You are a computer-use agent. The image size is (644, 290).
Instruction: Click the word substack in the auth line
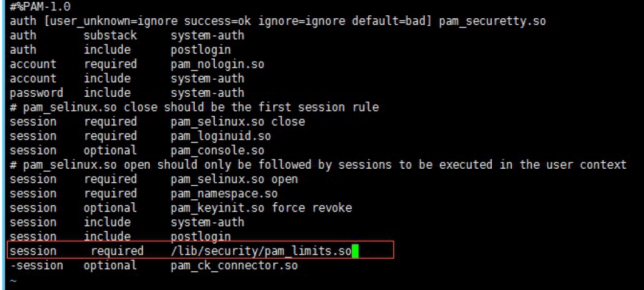111,35
